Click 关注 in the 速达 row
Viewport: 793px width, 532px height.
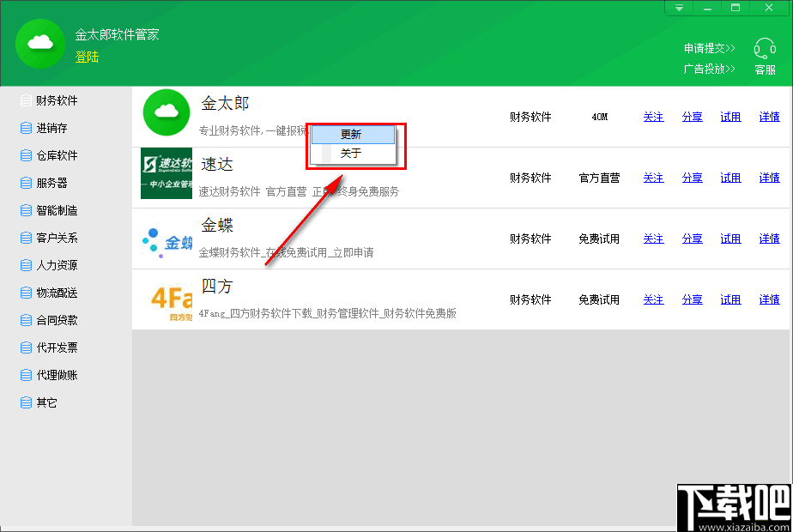653,178
